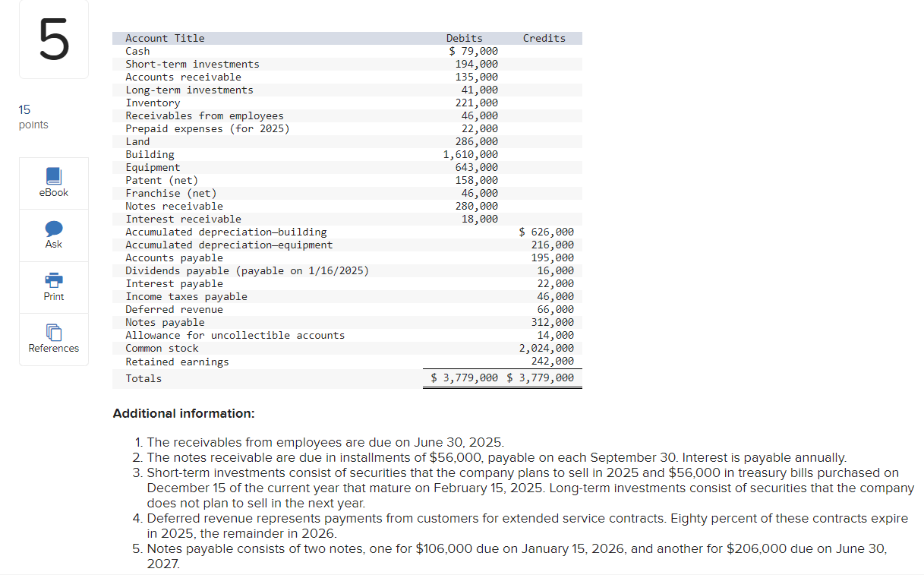This screenshot has width=924, height=575.
Task: Click the 643,000 equipment debit value
Action: coord(477,167)
